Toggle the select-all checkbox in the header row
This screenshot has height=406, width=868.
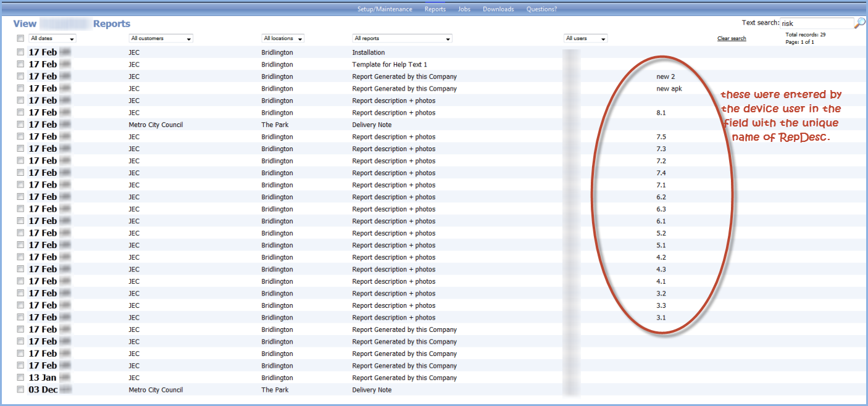click(20, 38)
